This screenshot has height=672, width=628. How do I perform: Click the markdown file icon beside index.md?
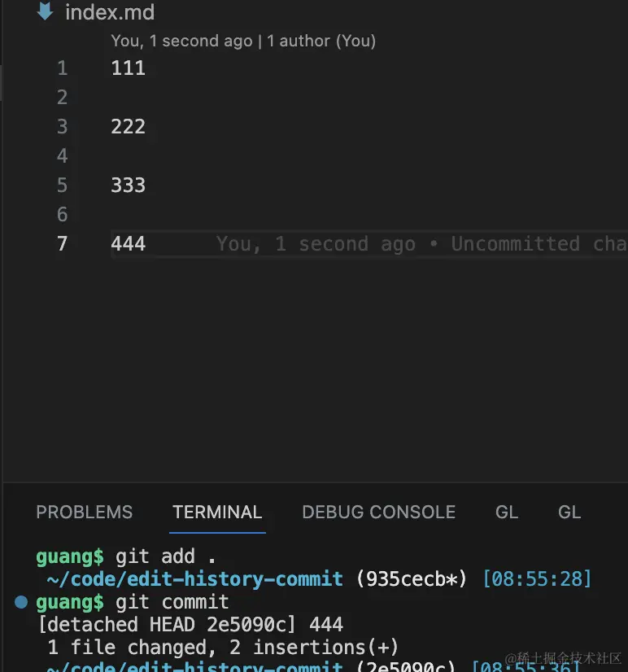click(45, 11)
